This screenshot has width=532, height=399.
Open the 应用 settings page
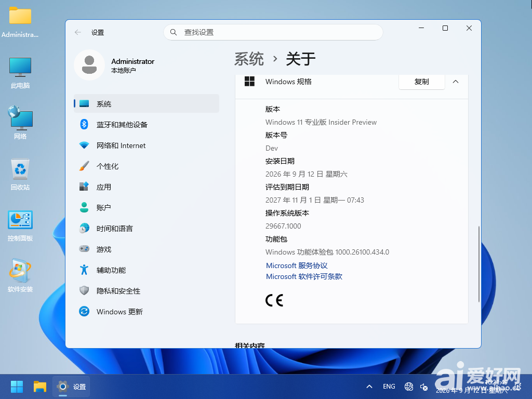point(146,187)
